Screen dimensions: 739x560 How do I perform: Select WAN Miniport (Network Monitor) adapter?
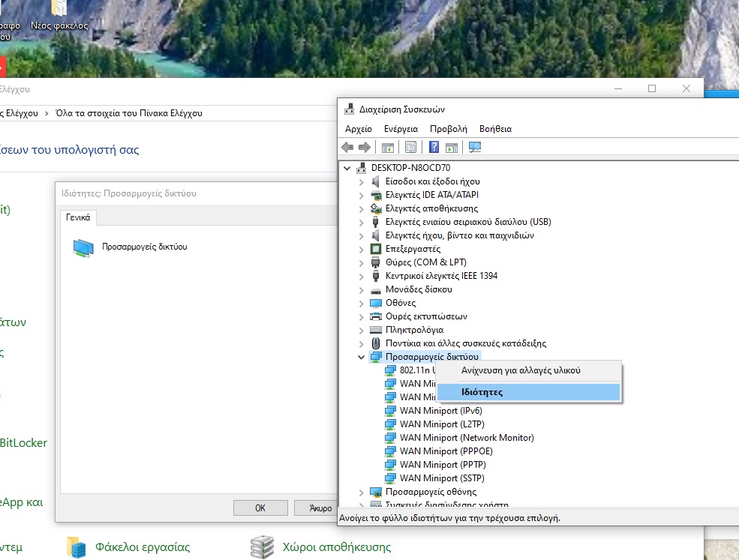[467, 438]
